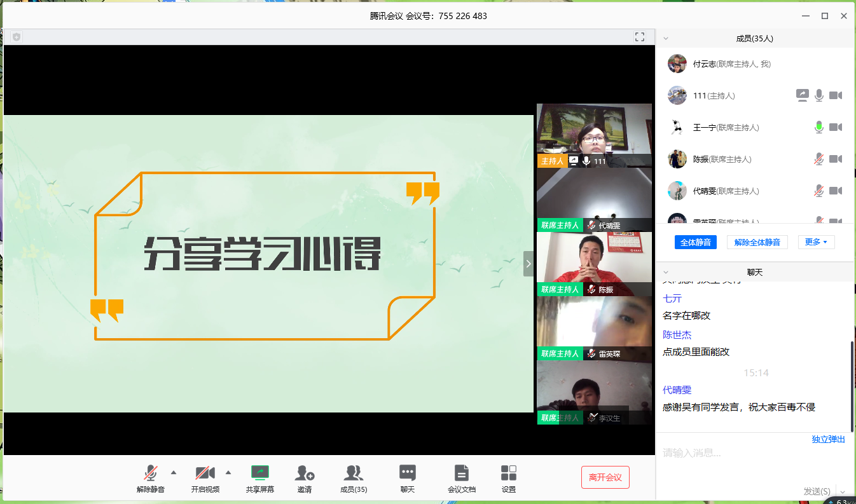Click 111 host's avatar in member list

[x=677, y=95]
